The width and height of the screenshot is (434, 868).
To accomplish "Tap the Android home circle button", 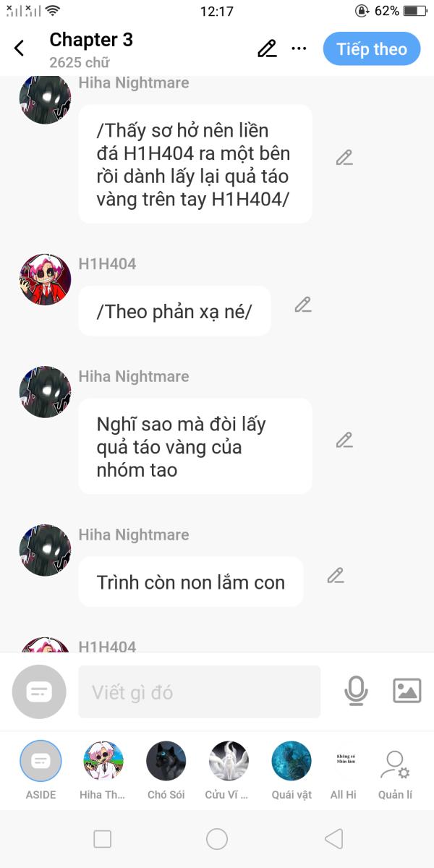I will pyautogui.click(x=217, y=838).
